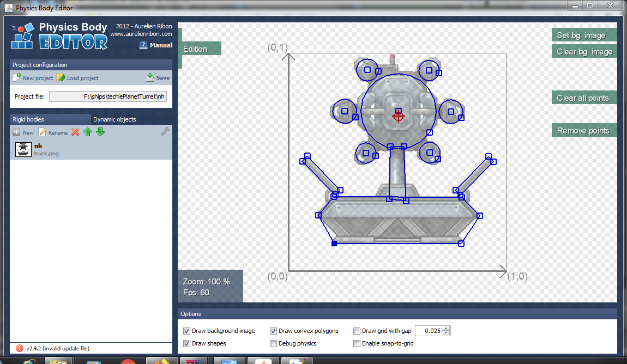627x364 pixels.
Task: Click Clear all points button
Action: [584, 98]
